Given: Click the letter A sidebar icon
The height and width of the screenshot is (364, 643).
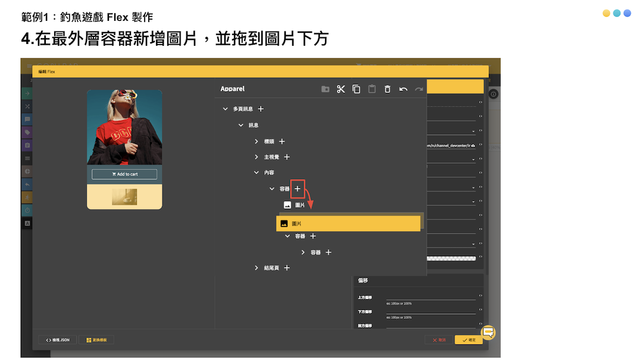Looking at the screenshot, I should click(x=27, y=224).
